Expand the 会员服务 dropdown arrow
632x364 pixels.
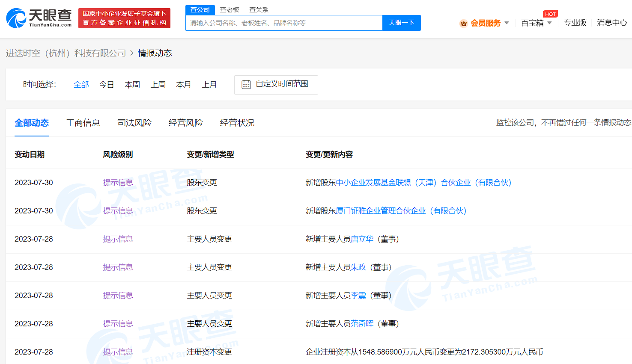pyautogui.click(x=507, y=23)
